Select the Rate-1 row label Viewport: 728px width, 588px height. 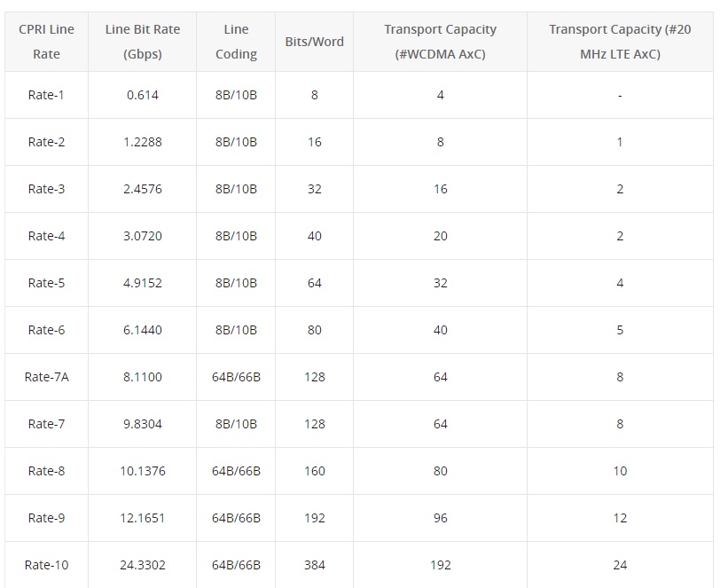(46, 95)
